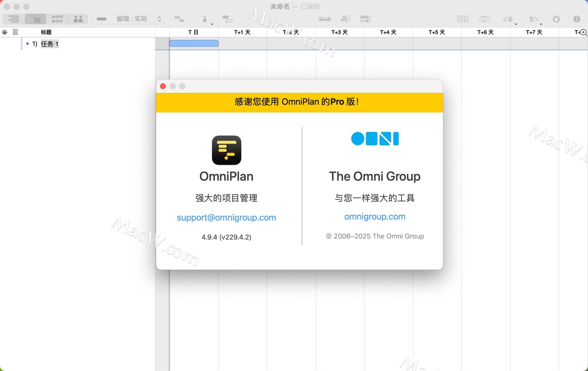Click the OmniPlan app icon in About
The width and height of the screenshot is (588, 371).
pos(227,150)
